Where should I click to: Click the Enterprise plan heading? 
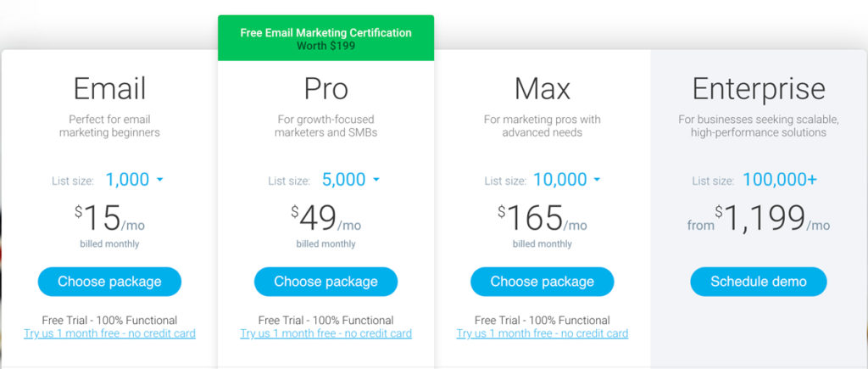click(x=759, y=89)
